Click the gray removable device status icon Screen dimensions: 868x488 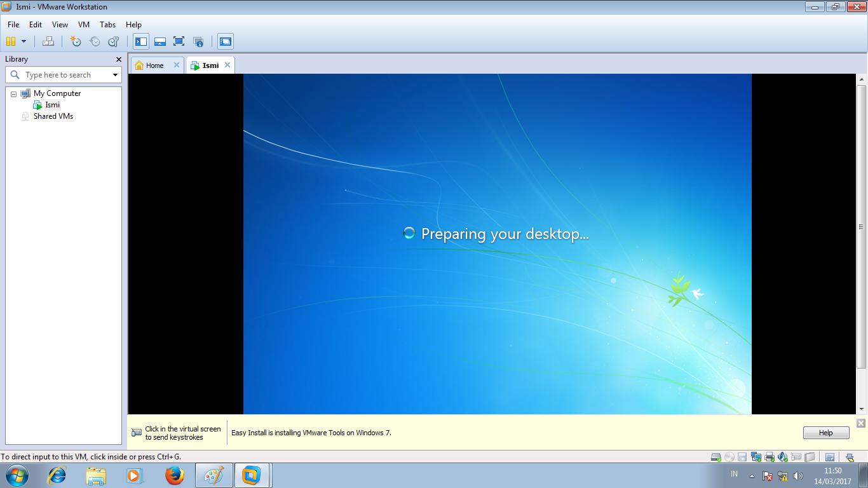pyautogui.click(x=810, y=457)
